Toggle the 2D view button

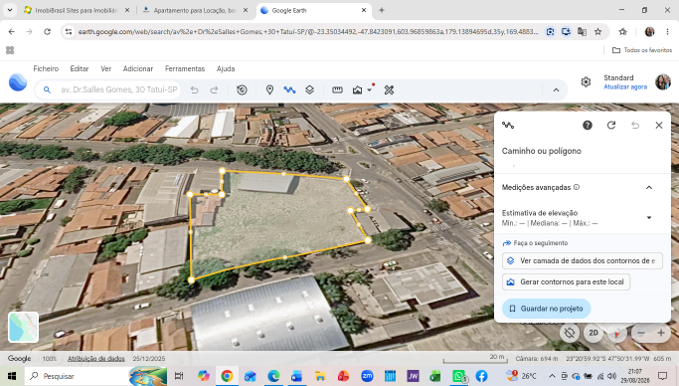coord(593,333)
